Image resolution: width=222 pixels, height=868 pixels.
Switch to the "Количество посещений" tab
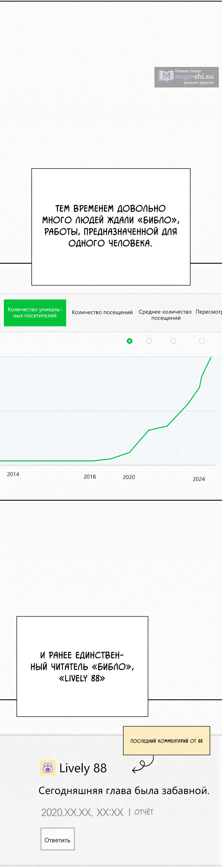[102, 312]
